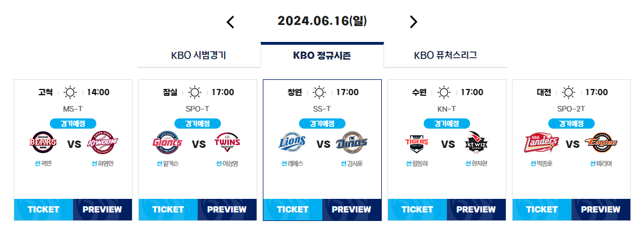Click the Samsung Lions logo

coord(292,143)
